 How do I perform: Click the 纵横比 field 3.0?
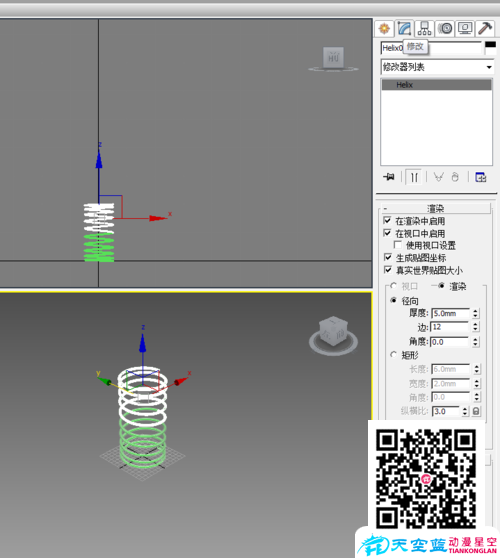coord(446,411)
